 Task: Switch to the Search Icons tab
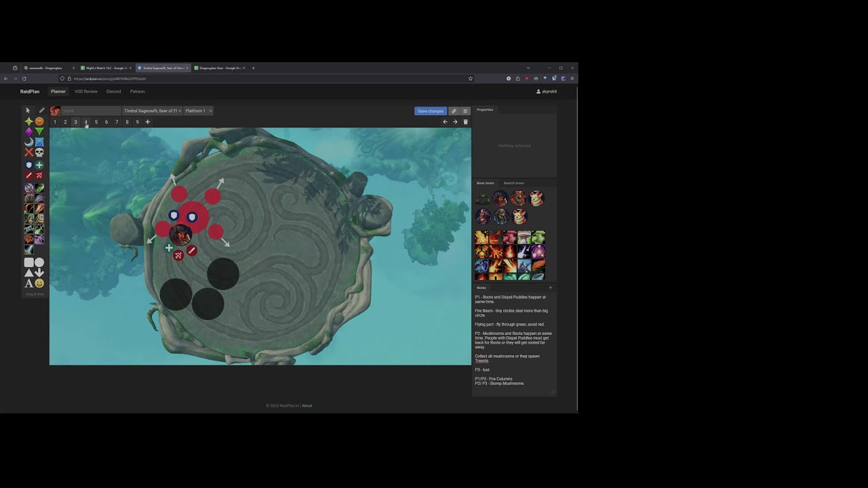(x=513, y=183)
